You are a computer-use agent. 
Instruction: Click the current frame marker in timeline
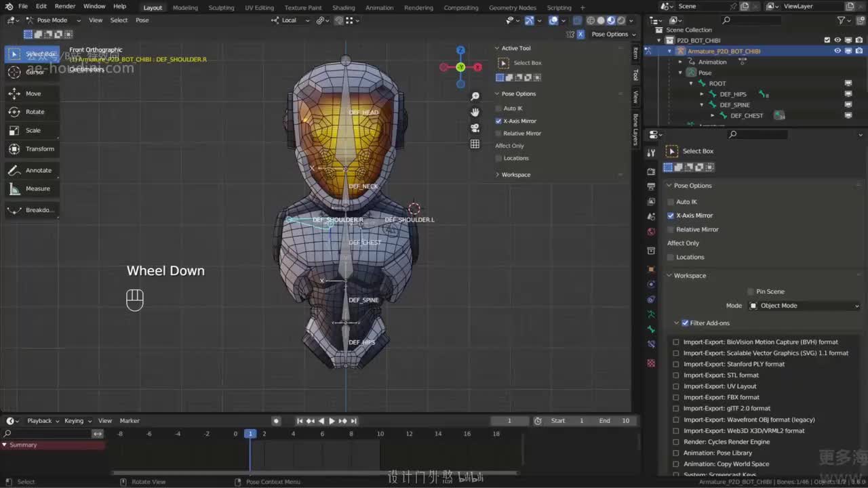[x=250, y=434]
